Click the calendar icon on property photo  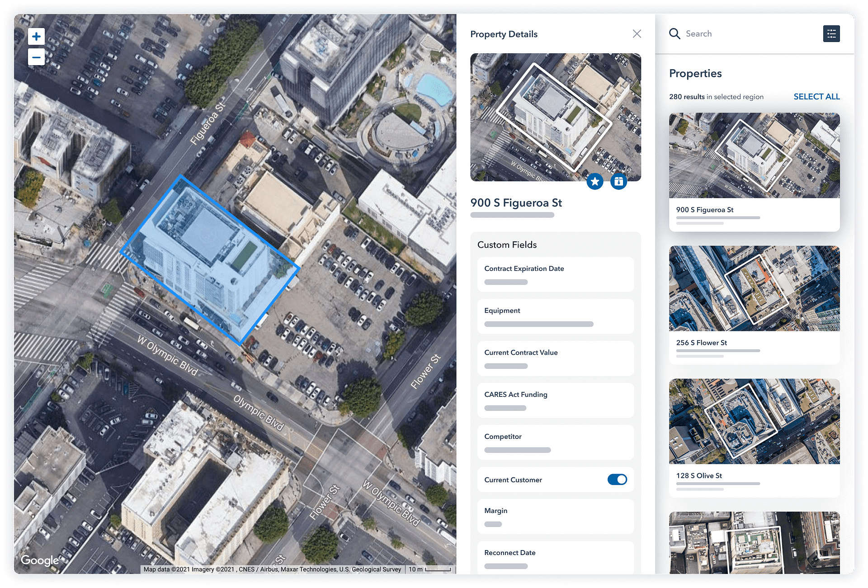pyautogui.click(x=618, y=182)
